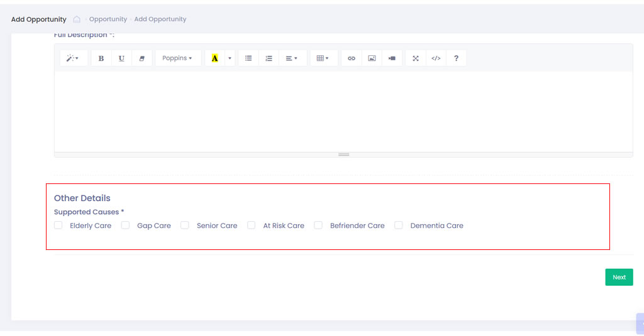Viewport: 644px width, 336px height.
Task: Insert a hyperlink using the link icon
Action: pos(352,58)
